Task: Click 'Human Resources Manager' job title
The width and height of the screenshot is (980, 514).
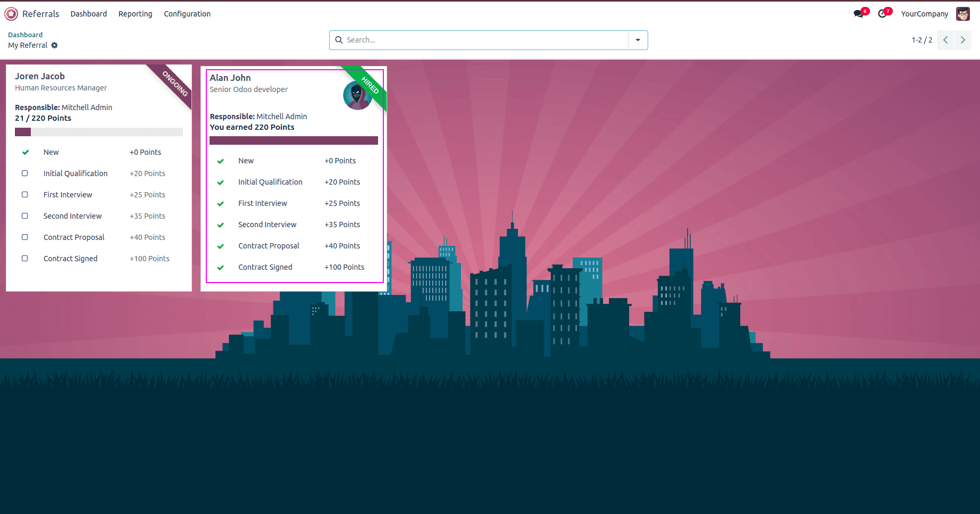Action: (61, 88)
